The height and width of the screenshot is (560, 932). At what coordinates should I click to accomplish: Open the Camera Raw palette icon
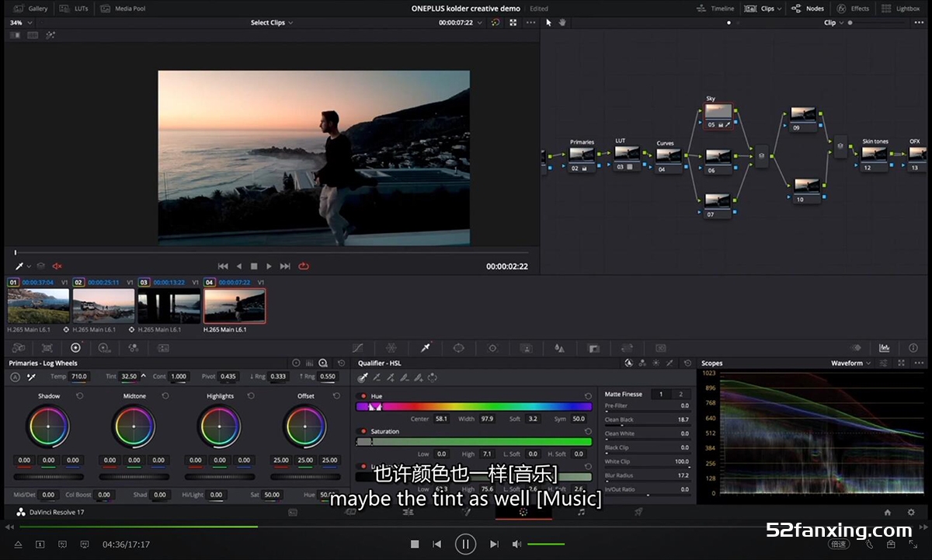[19, 348]
